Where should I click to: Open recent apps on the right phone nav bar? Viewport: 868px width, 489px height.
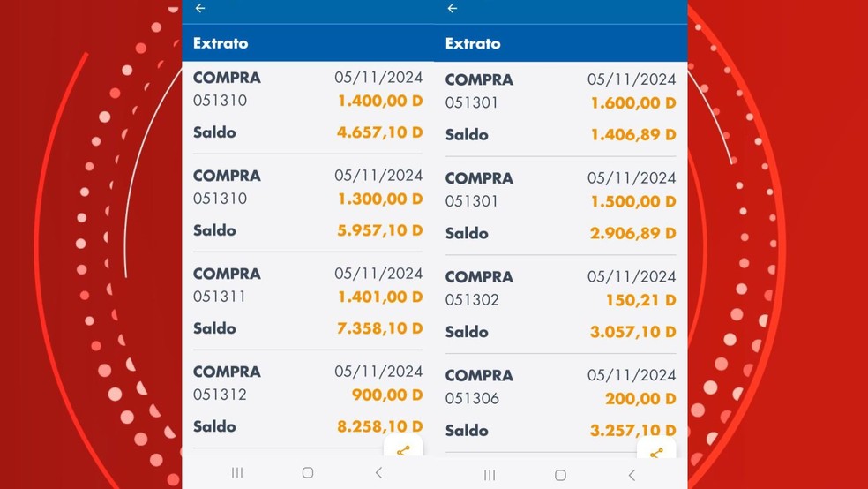[490, 475]
